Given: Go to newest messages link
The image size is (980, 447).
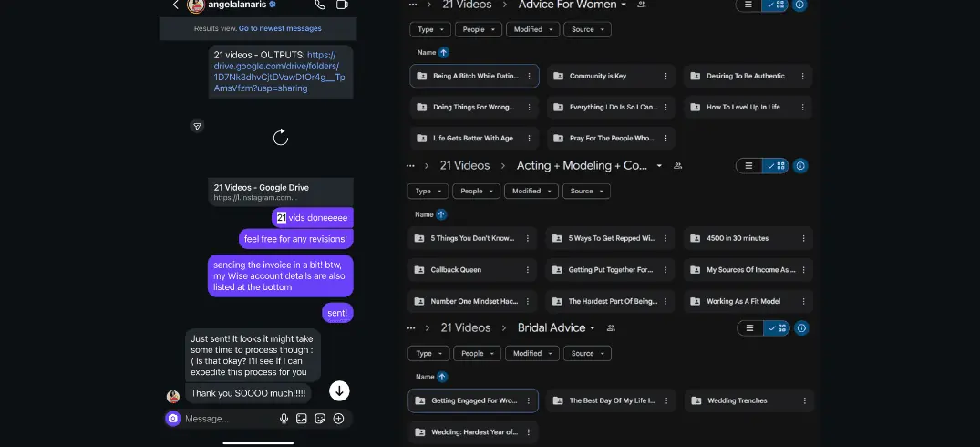Looking at the screenshot, I should pyautogui.click(x=280, y=28).
